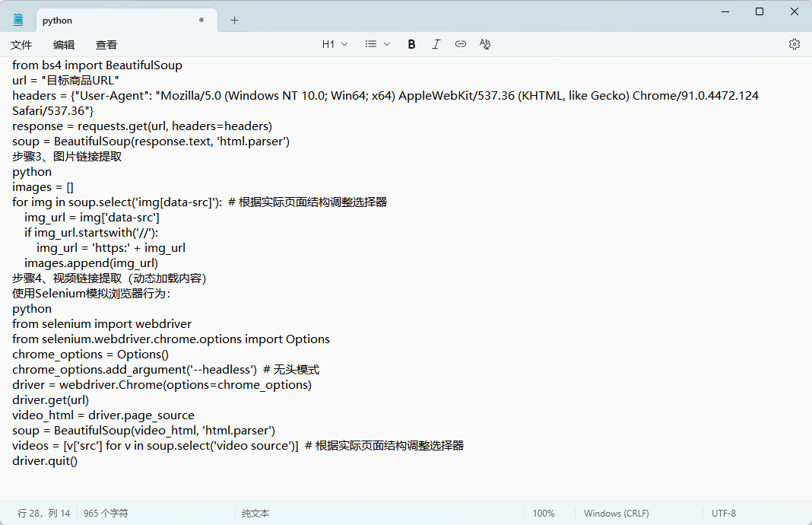Click the 'from selenium.webdriver.chrome.options' import line
This screenshot has height=525, width=812.
coord(171,339)
